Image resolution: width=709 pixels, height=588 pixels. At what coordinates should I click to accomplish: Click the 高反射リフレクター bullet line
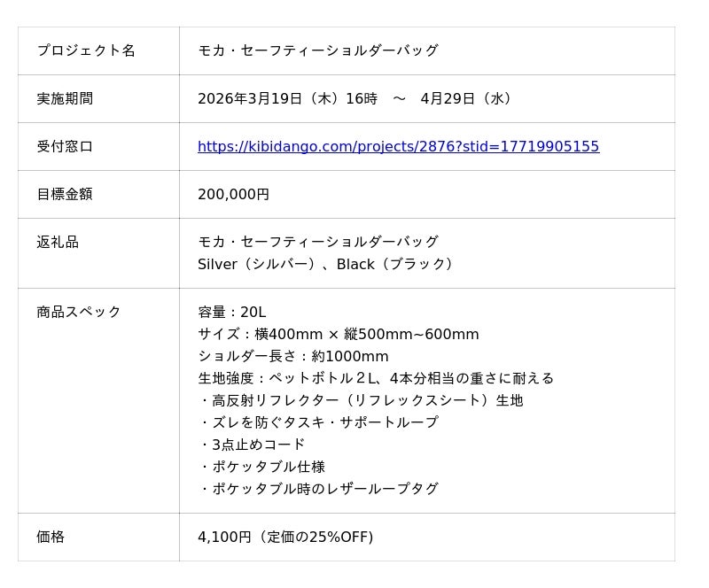tap(362, 400)
